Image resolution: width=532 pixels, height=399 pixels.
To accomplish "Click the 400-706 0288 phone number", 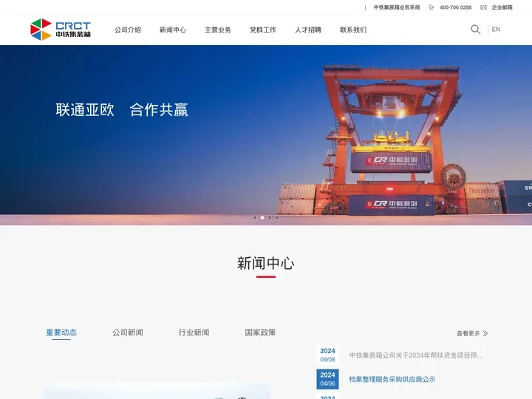I will (455, 7).
